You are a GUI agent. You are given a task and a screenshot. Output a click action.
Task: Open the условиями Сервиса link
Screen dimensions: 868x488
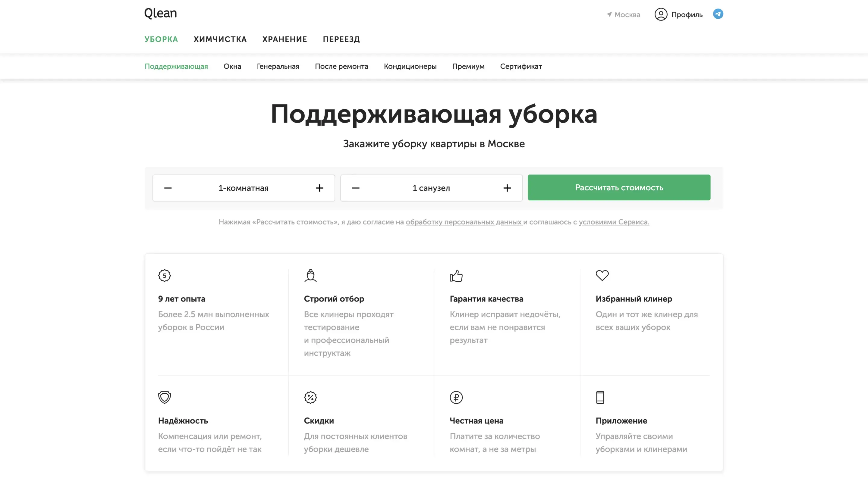(x=614, y=222)
